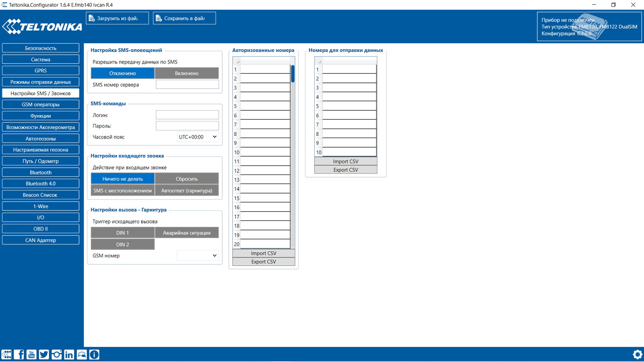The height and width of the screenshot is (362, 644).
Task: Click Import CSV under data sending numbers
Action: point(346,162)
